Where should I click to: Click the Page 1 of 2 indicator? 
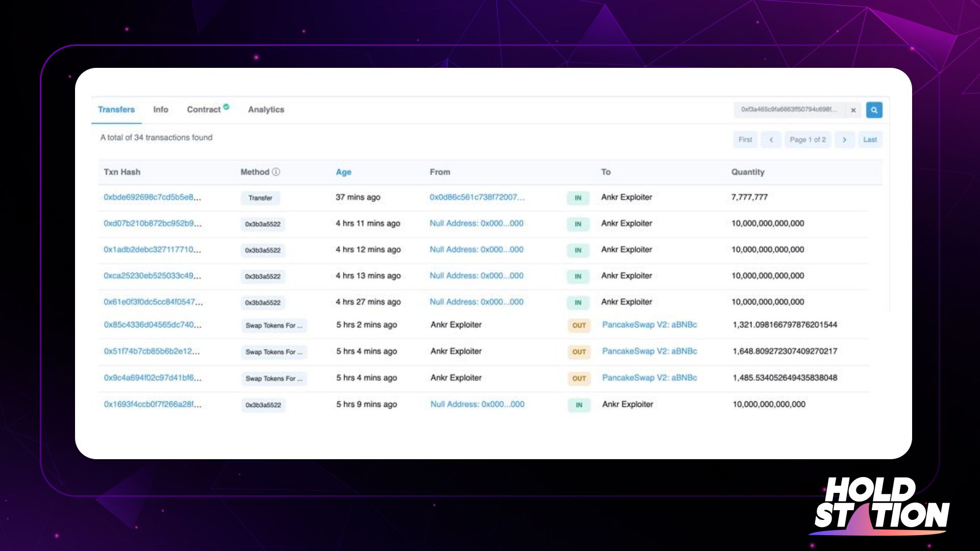pyautogui.click(x=807, y=140)
